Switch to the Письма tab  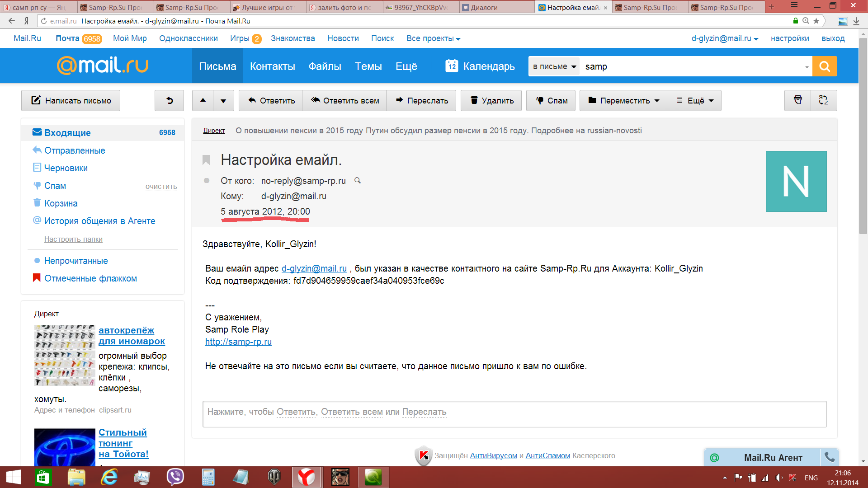217,66
